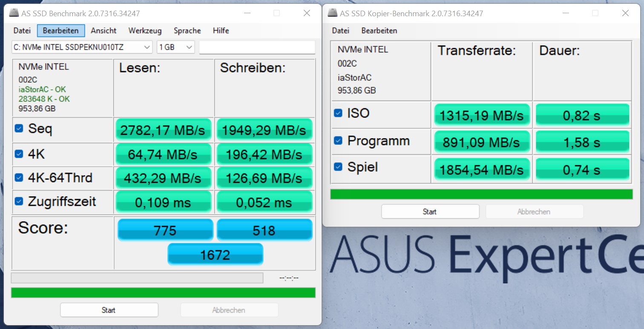This screenshot has width=644, height=329.
Task: Minimize the Kopier-Benchmark window
Action: pyautogui.click(x=566, y=13)
